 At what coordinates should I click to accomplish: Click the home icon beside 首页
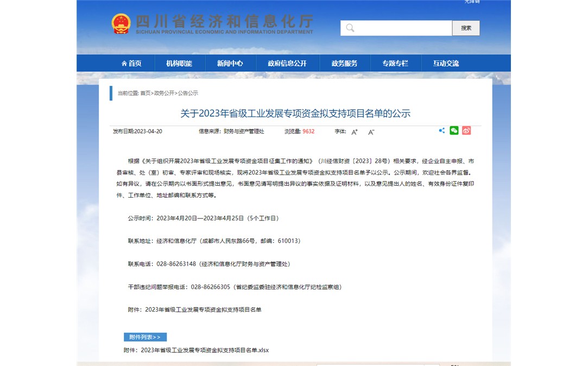124,64
